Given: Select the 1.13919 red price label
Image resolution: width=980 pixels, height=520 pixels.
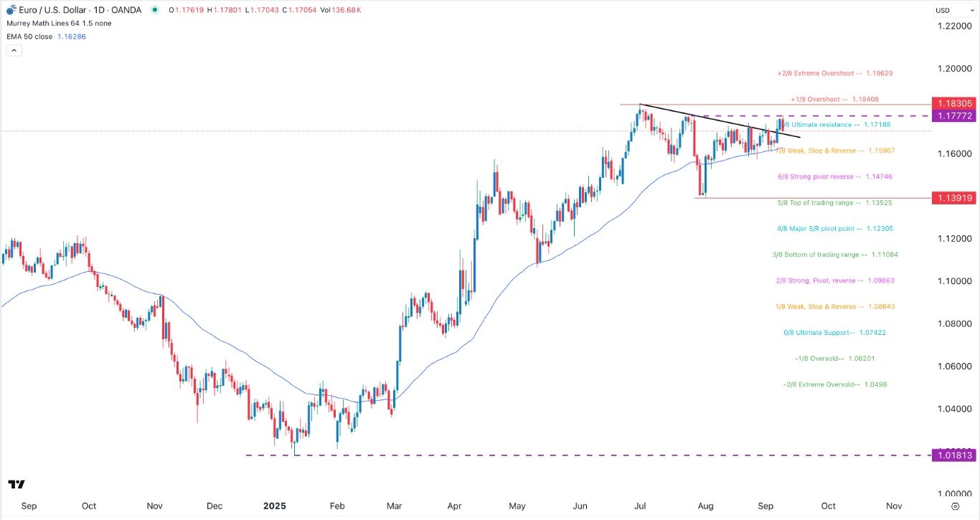Looking at the screenshot, I should pyautogui.click(x=956, y=197).
